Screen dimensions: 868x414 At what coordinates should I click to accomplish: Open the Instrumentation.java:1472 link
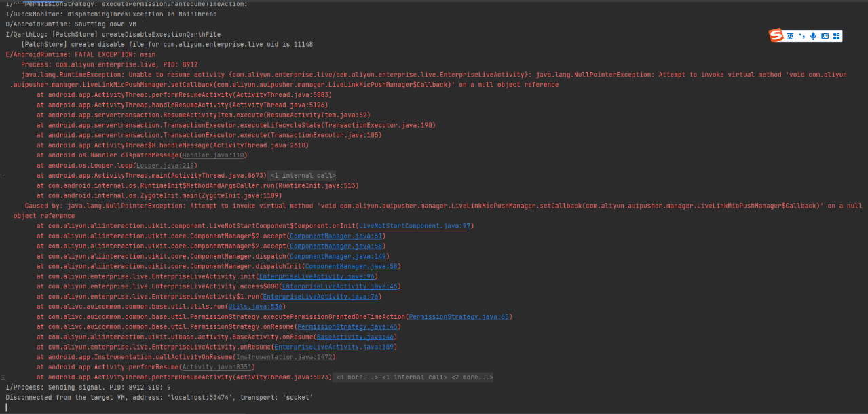(x=283, y=357)
